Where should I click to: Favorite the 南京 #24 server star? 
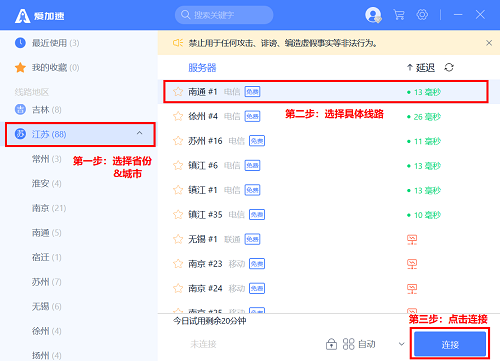pos(178,288)
